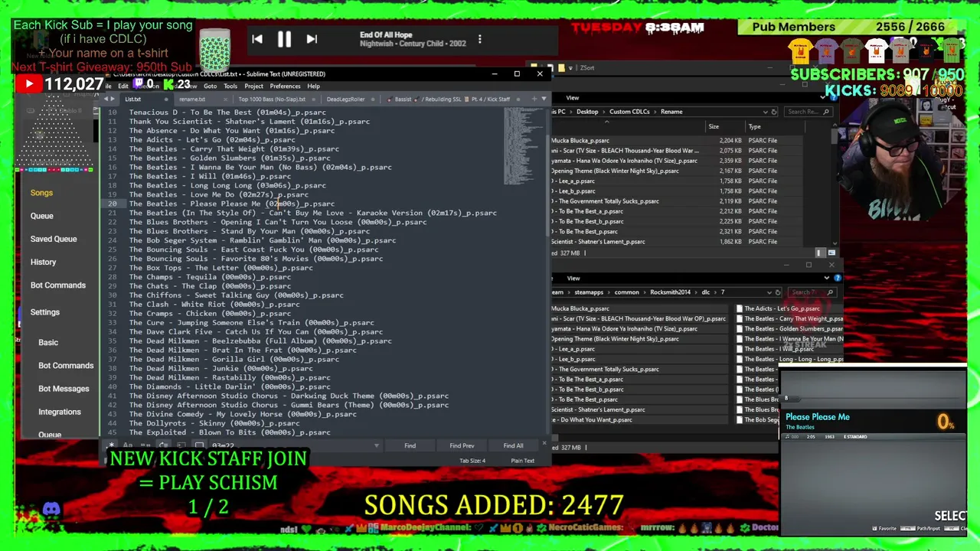This screenshot has width=980, height=551.
Task: Switch Rename window to details view
Action: 819,253
